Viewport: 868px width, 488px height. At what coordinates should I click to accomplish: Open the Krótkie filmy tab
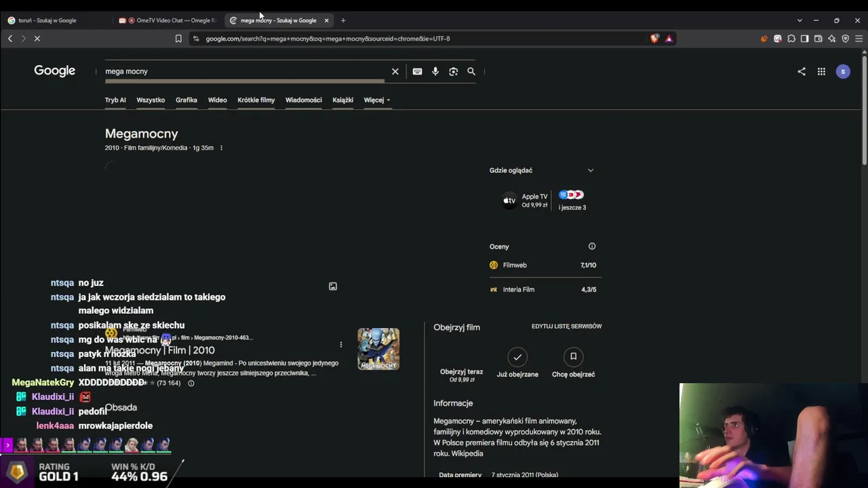(x=256, y=100)
